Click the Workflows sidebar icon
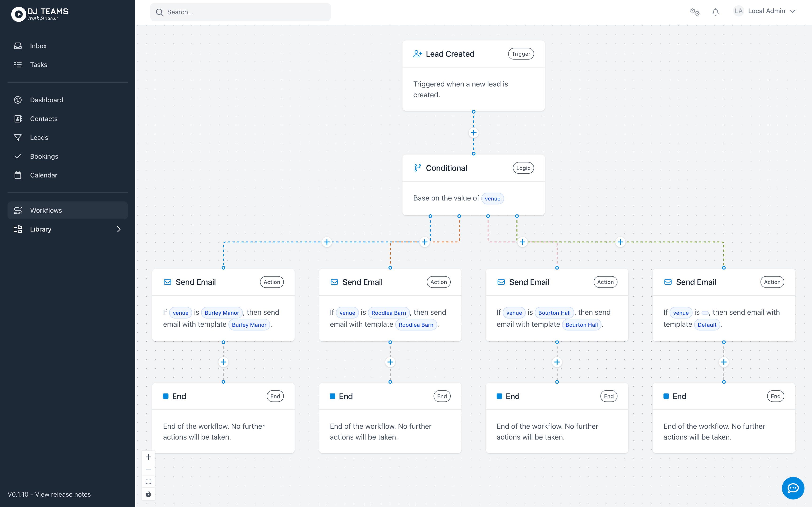 [18, 210]
